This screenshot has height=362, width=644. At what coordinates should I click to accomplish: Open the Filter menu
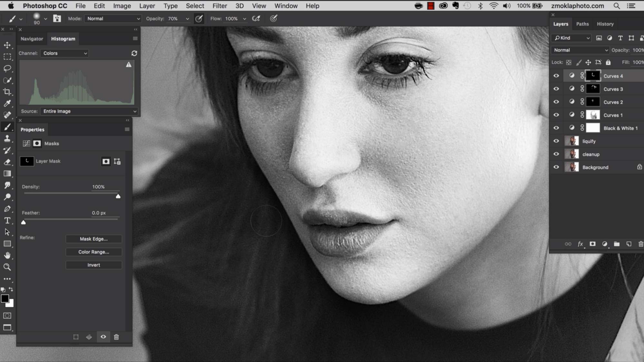pyautogui.click(x=220, y=6)
